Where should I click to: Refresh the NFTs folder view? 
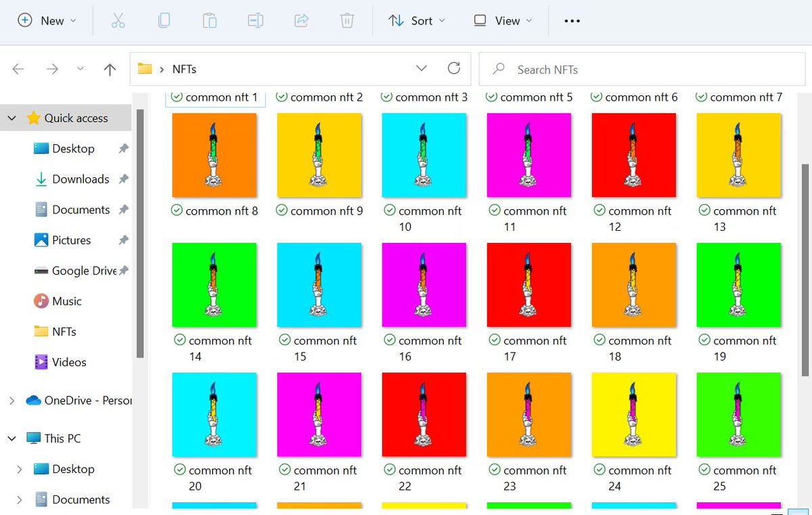click(x=454, y=68)
